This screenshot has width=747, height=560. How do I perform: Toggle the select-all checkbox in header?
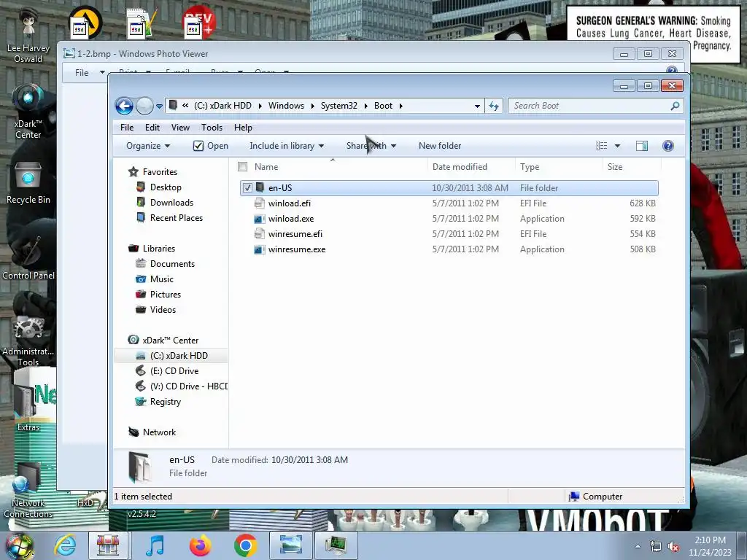(x=242, y=167)
